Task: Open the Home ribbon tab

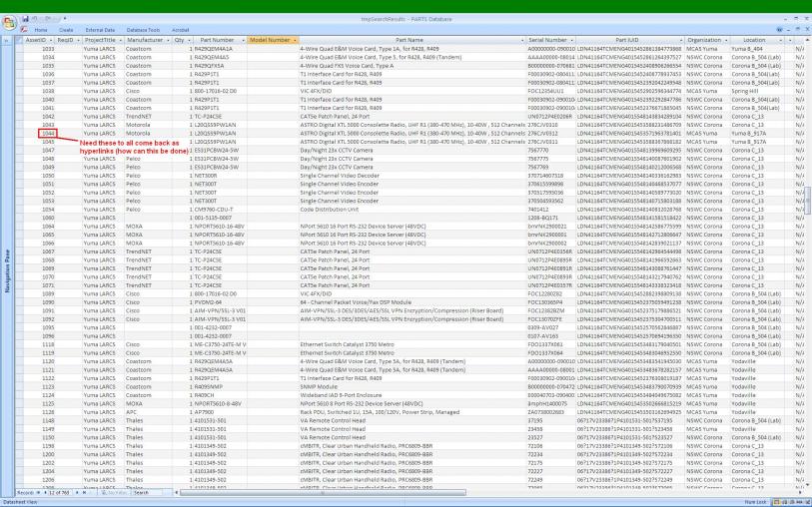Action: point(41,30)
